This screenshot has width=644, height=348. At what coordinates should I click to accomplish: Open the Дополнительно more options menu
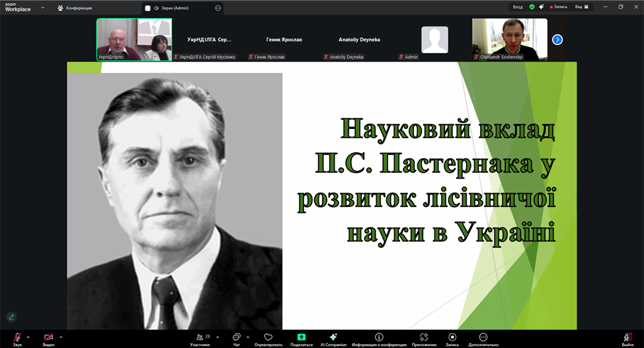(x=483, y=338)
